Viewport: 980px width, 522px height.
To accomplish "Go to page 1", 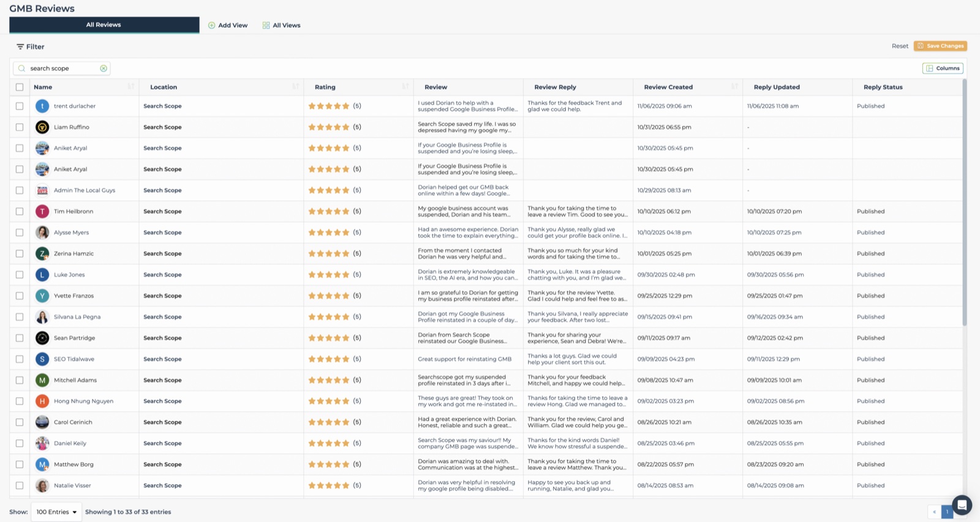I will coord(947,512).
